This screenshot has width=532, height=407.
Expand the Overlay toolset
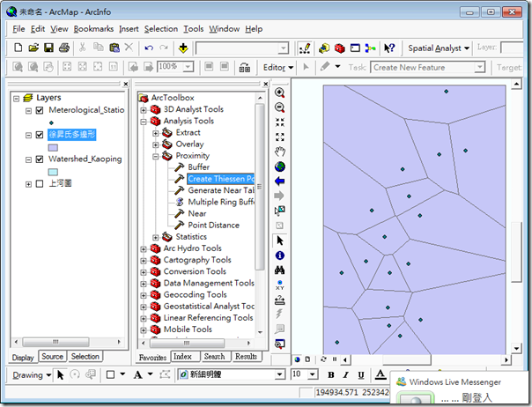[x=155, y=145]
